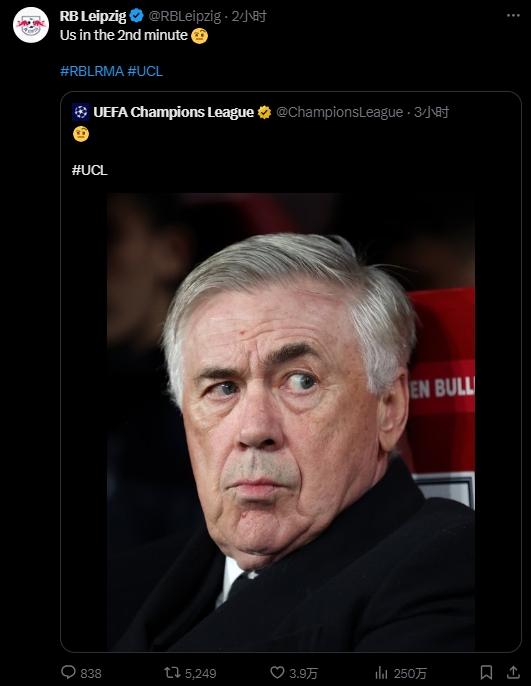Image resolution: width=531 pixels, height=686 pixels.
Task: Open the RB Leipzig display name
Action: [x=93, y=16]
